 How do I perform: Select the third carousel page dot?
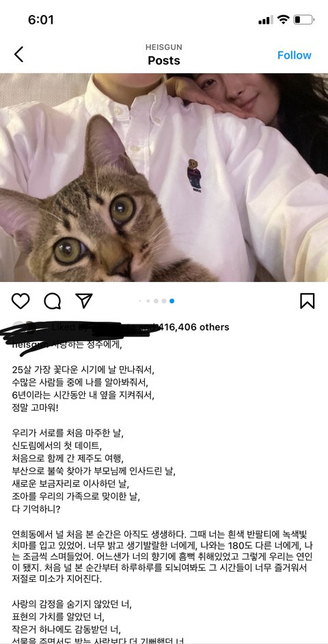[156, 301]
